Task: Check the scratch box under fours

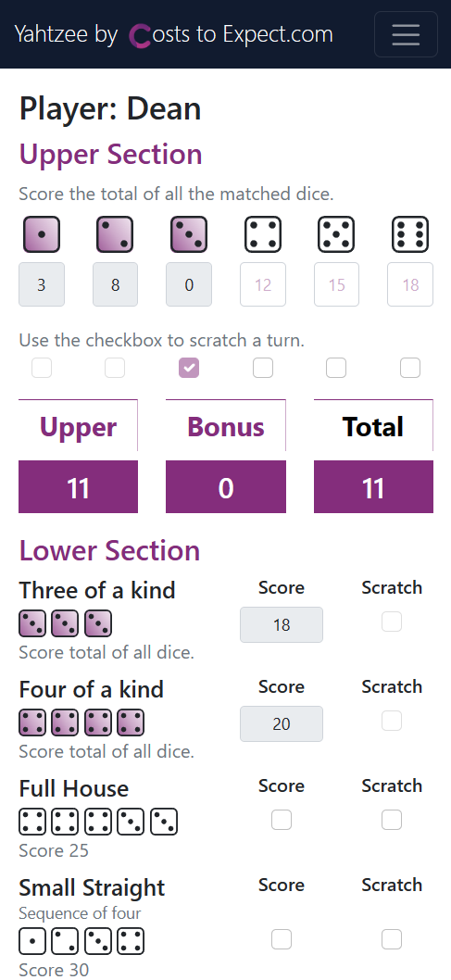Action: pyautogui.click(x=263, y=368)
